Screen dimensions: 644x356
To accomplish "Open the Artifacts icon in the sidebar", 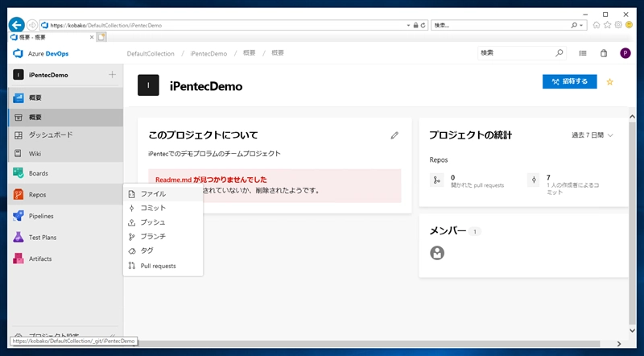I will click(18, 259).
